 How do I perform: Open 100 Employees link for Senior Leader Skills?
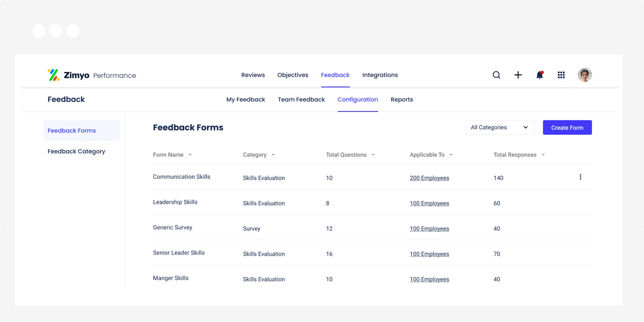point(429,254)
